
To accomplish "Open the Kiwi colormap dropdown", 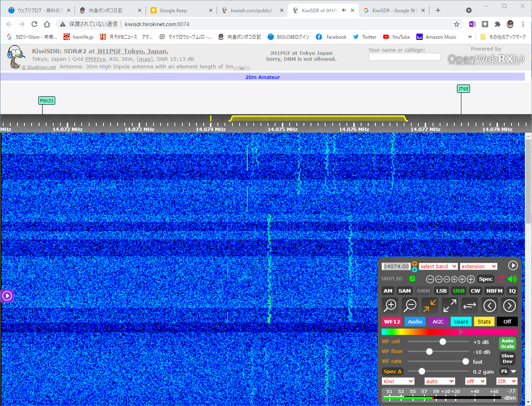I will tap(398, 381).
